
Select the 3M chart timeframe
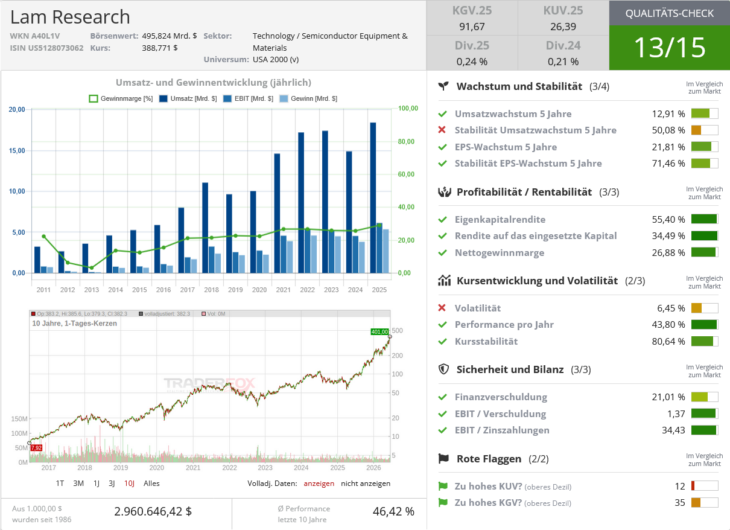78,483
